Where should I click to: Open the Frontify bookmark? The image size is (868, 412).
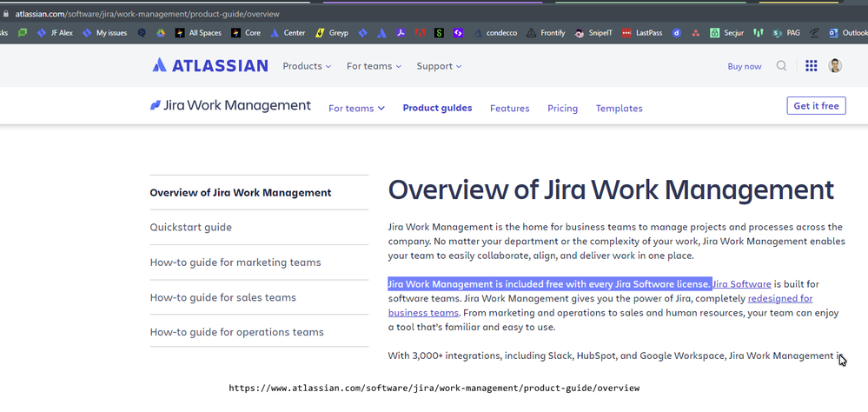(546, 33)
